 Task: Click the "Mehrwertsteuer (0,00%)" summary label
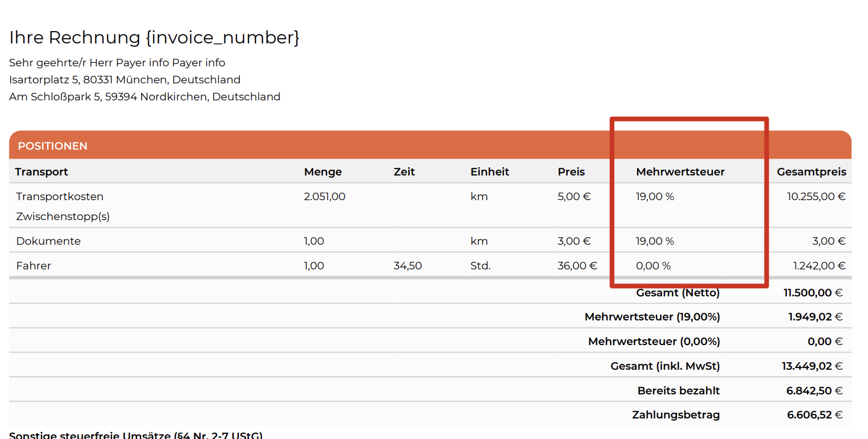coord(654,342)
